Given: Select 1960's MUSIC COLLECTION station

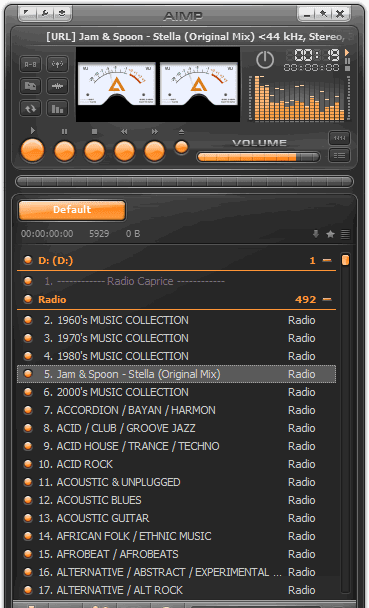Looking at the screenshot, I should (176, 320).
